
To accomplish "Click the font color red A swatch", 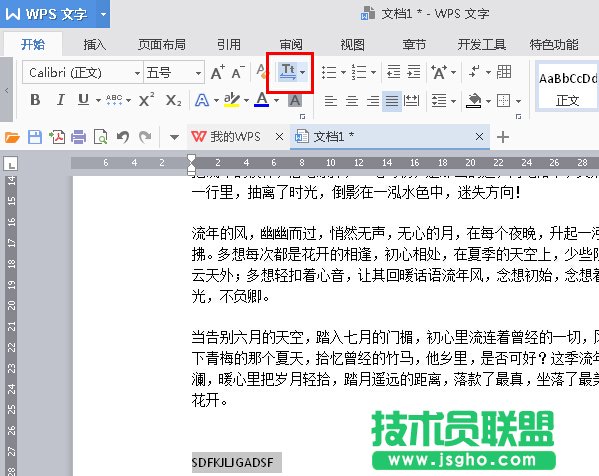I will pos(262,100).
